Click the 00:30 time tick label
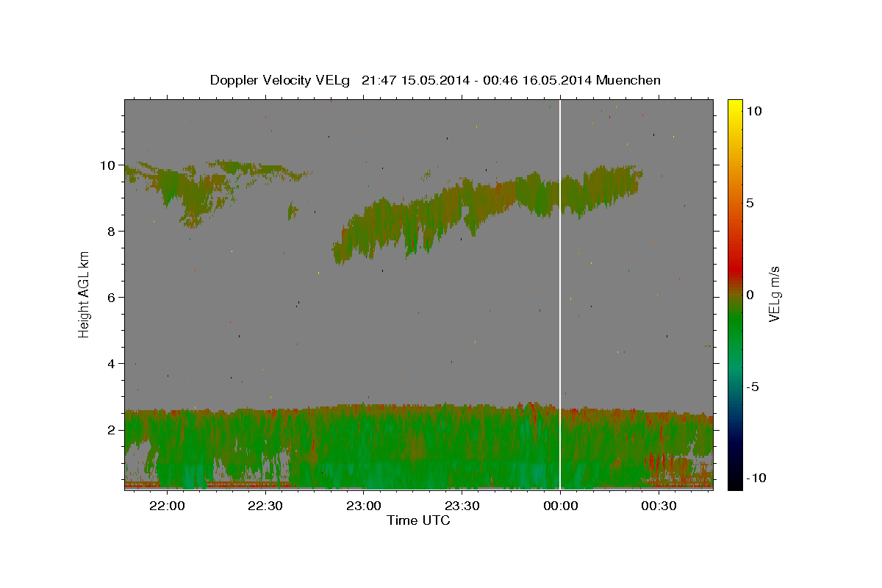 [659, 506]
